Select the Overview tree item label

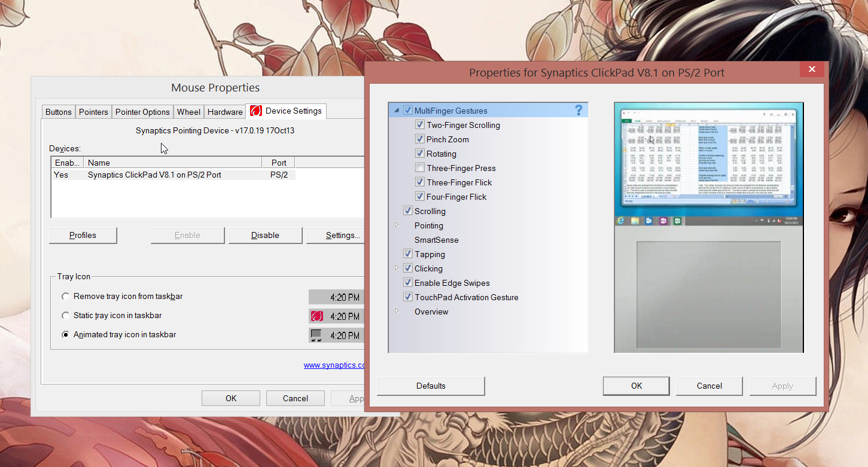[x=431, y=312]
